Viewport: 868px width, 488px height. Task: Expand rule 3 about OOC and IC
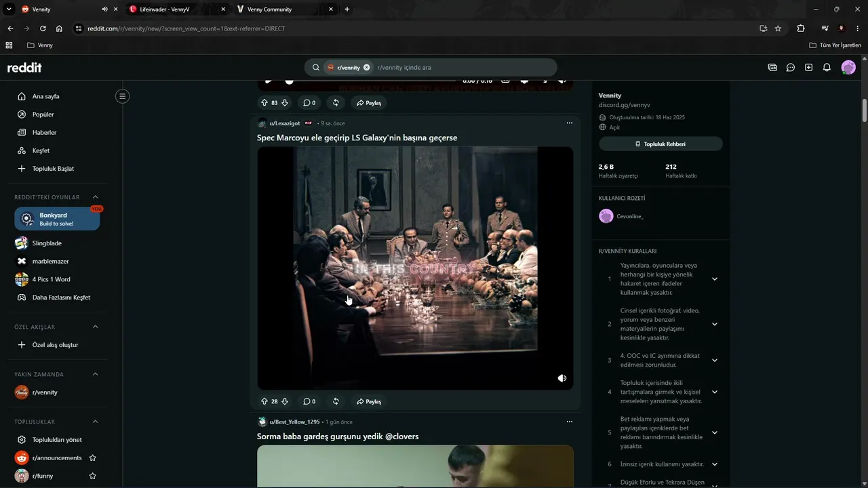click(x=715, y=360)
